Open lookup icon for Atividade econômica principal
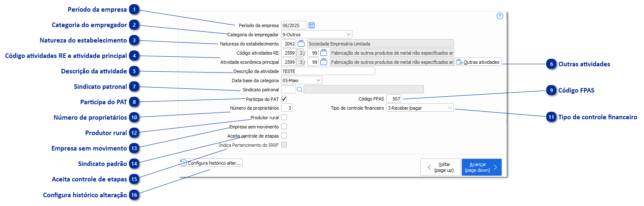Viewport: 644px width, 206px height. click(x=324, y=62)
